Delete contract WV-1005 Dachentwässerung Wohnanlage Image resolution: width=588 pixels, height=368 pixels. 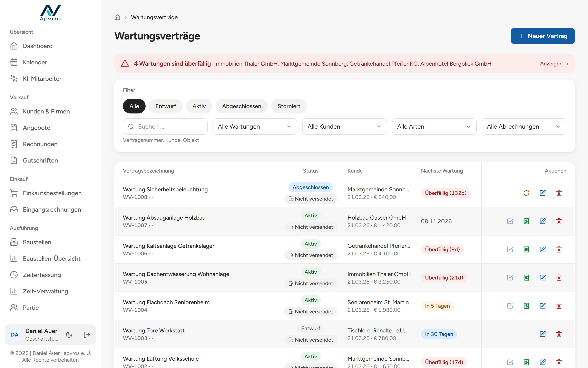[x=559, y=278]
